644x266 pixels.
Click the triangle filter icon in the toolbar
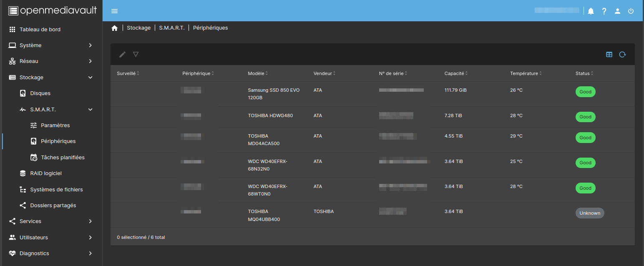point(136,54)
